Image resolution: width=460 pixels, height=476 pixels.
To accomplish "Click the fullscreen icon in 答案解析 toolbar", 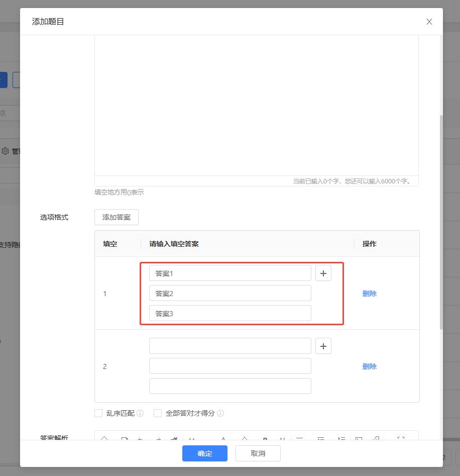I will point(401,438).
